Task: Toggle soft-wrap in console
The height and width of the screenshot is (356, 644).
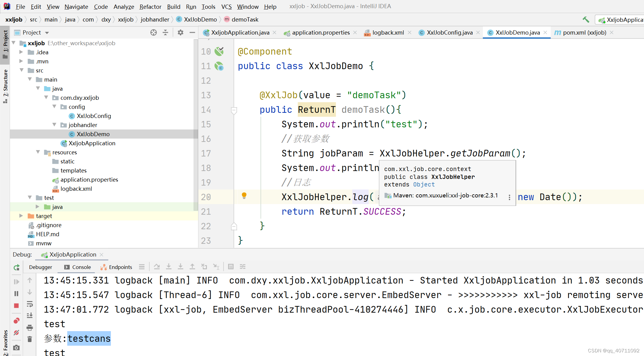Action: (x=30, y=304)
